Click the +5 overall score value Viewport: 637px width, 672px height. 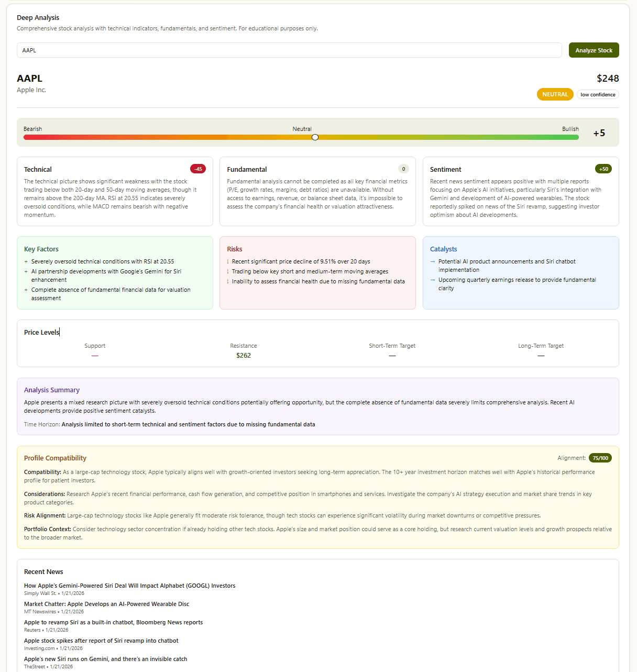pyautogui.click(x=599, y=133)
